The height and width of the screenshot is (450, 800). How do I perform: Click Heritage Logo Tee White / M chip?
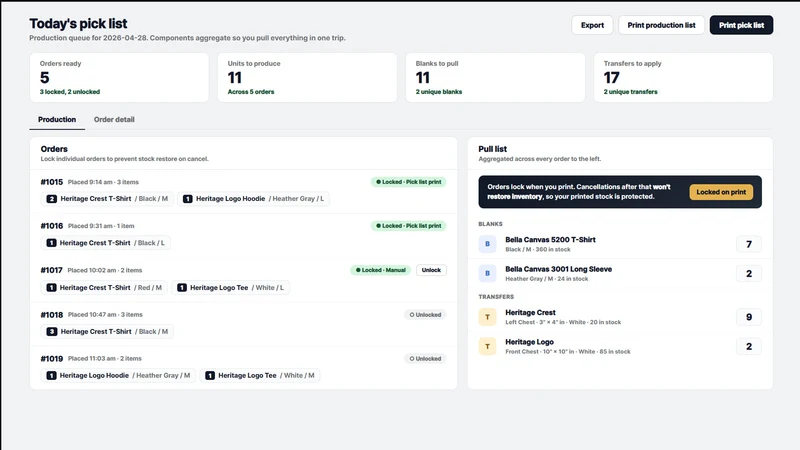tap(260, 376)
